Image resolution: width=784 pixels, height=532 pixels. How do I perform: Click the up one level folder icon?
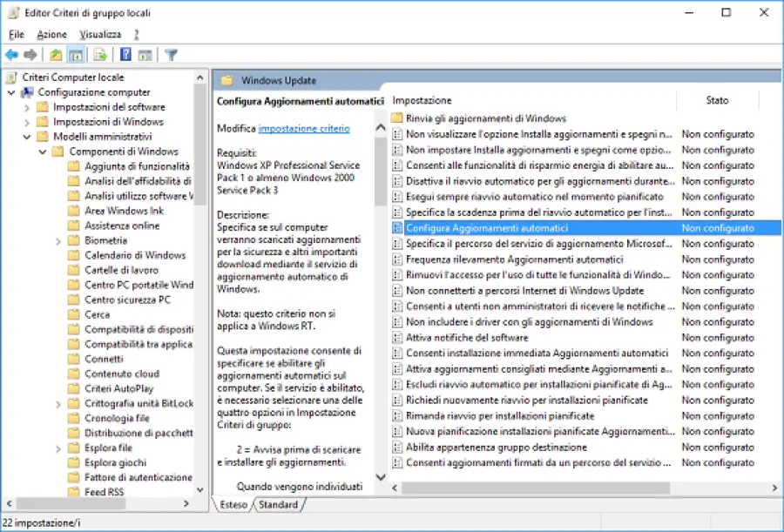click(54, 54)
